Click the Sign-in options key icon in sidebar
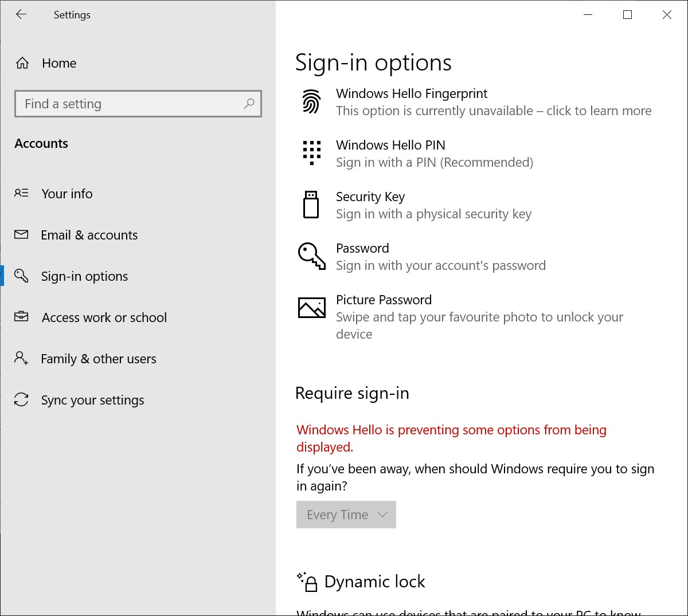 coord(21,276)
